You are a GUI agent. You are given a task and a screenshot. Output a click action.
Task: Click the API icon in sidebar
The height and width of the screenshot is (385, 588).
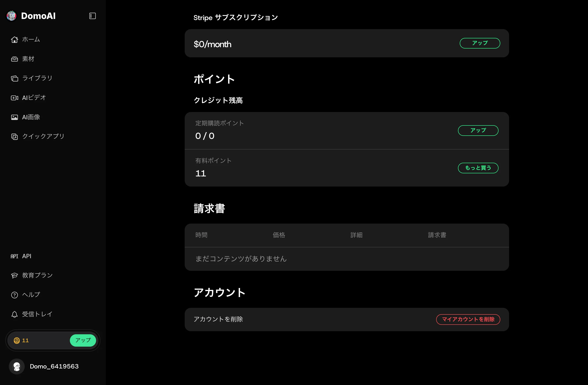tap(15, 256)
